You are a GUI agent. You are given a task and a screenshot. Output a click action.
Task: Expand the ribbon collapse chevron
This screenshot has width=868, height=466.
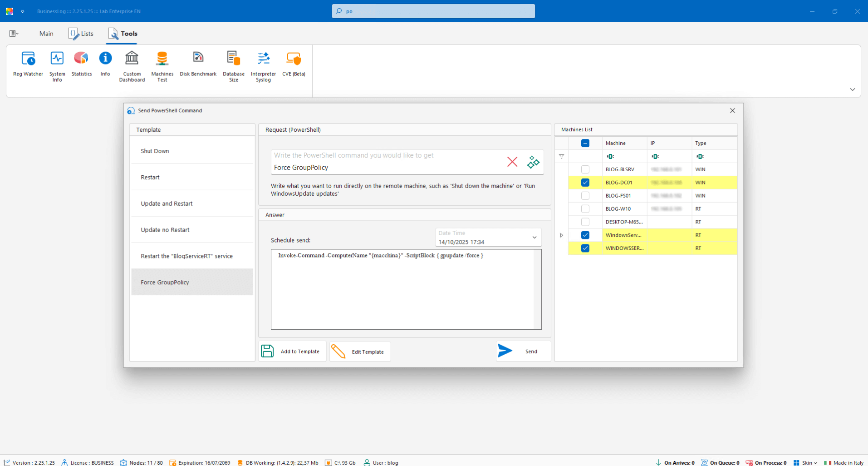852,89
